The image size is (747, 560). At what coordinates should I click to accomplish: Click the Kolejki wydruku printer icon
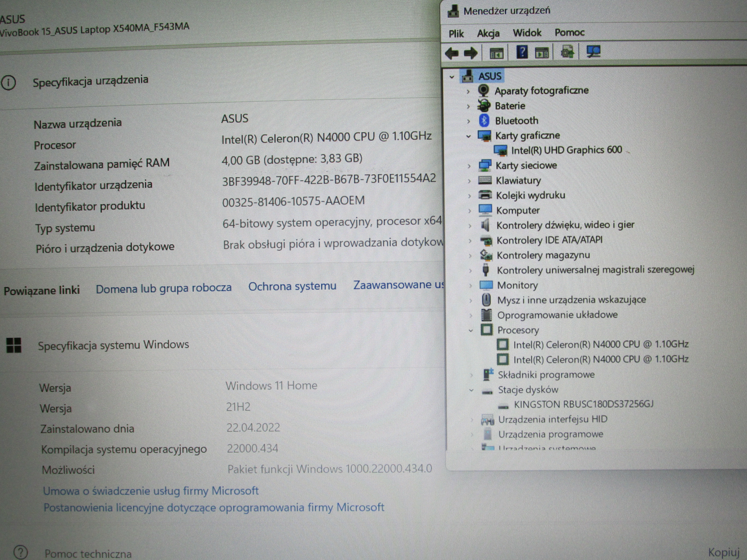pos(485,195)
